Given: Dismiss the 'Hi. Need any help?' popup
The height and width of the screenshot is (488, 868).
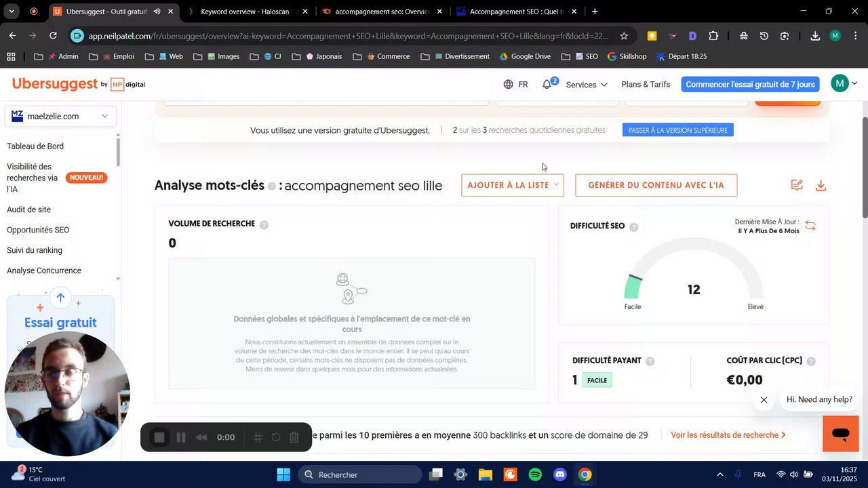Looking at the screenshot, I should [x=764, y=400].
